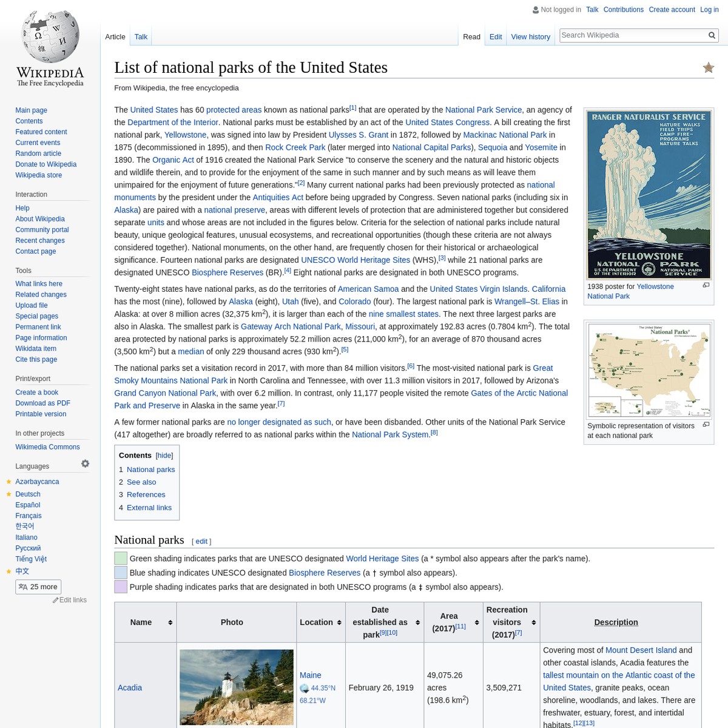Click the Log in link
Image resolution: width=728 pixels, height=728 pixels.
coord(709,10)
